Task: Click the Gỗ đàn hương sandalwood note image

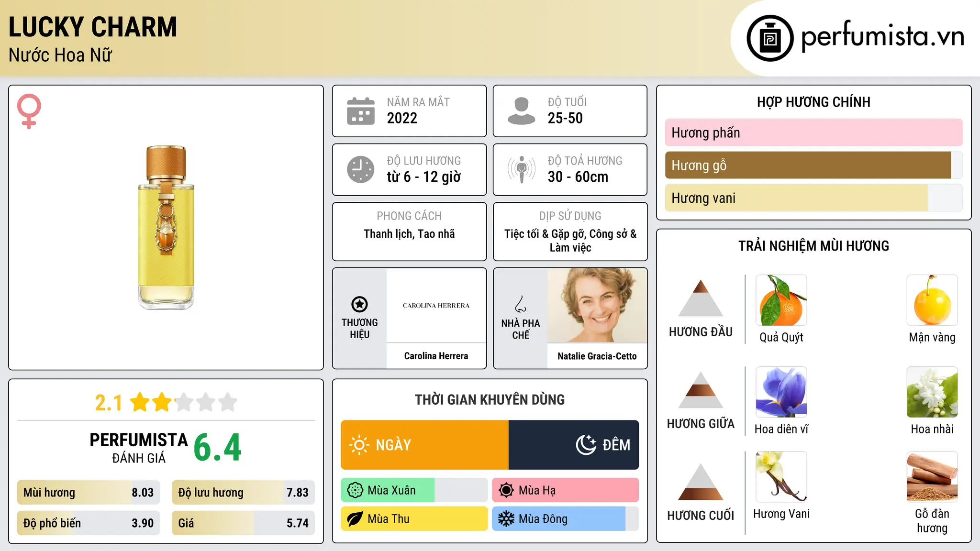Action: pos(932,477)
